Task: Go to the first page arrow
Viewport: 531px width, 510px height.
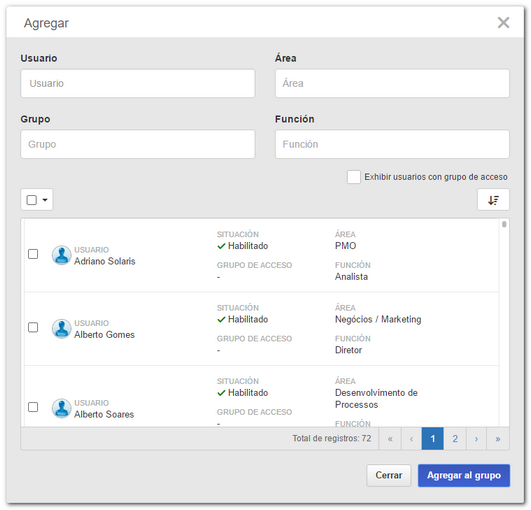Action: 390,439
